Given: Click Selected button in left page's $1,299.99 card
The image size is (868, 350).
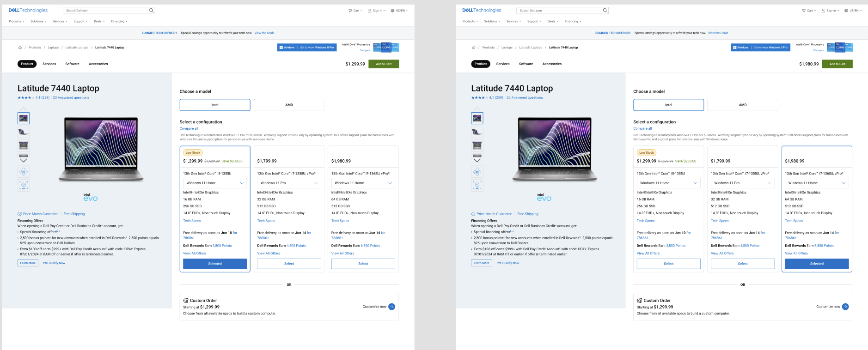Looking at the screenshot, I should (x=215, y=264).
